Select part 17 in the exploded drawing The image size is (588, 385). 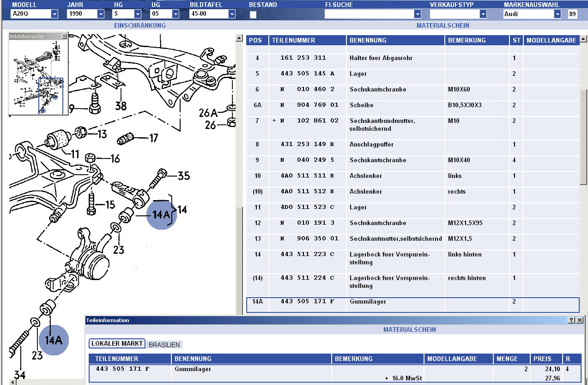153,138
